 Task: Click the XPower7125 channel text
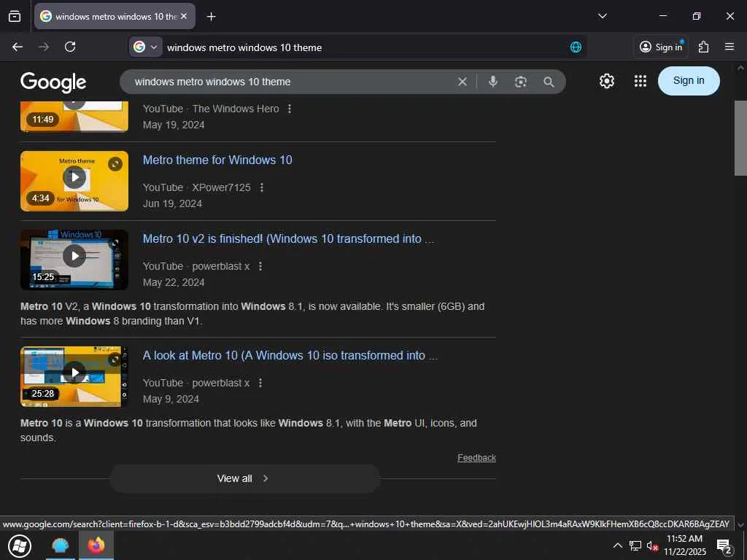point(221,187)
